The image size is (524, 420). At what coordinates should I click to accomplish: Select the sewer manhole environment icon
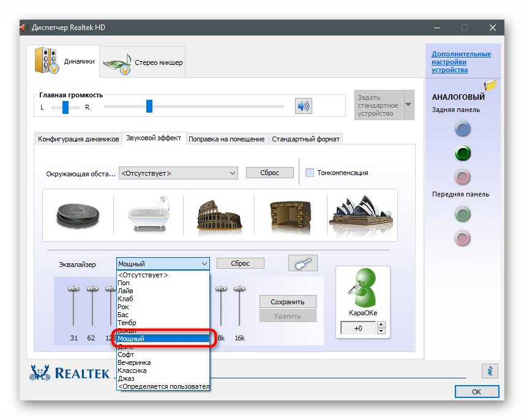point(77,214)
